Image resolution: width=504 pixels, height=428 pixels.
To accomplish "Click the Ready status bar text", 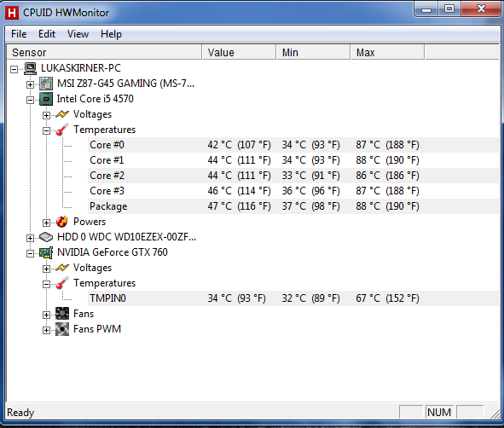I will click(20, 413).
